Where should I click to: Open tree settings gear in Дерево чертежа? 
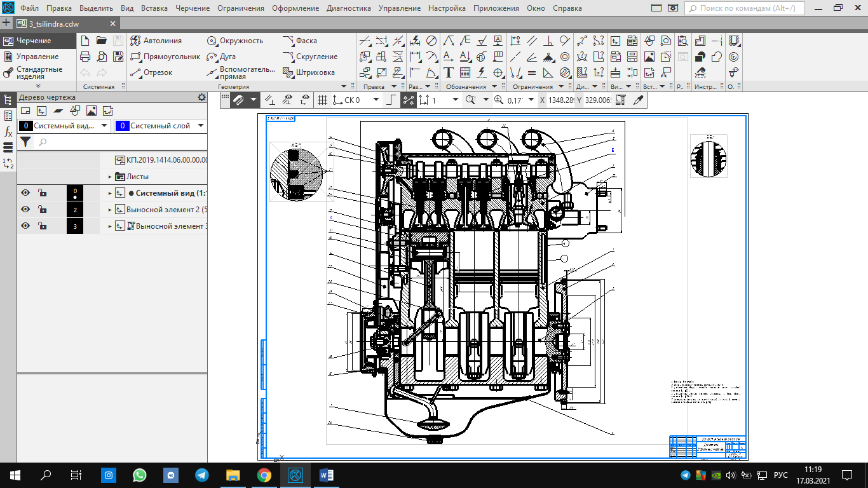pyautogui.click(x=201, y=97)
